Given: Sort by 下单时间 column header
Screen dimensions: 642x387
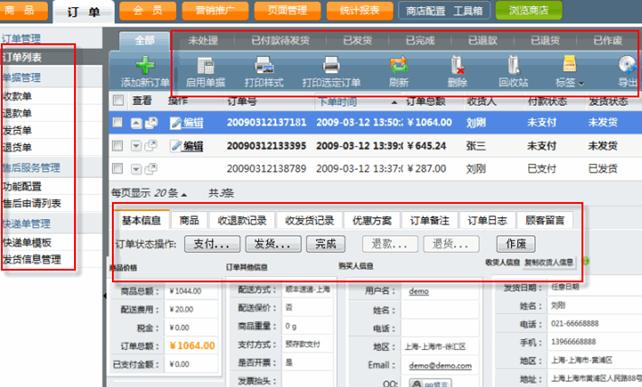Looking at the screenshot, I should [337, 102].
